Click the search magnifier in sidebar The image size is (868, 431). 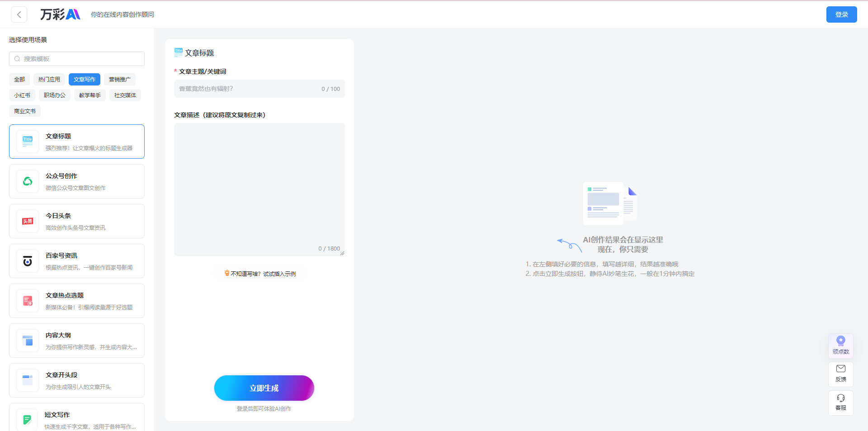(17, 58)
